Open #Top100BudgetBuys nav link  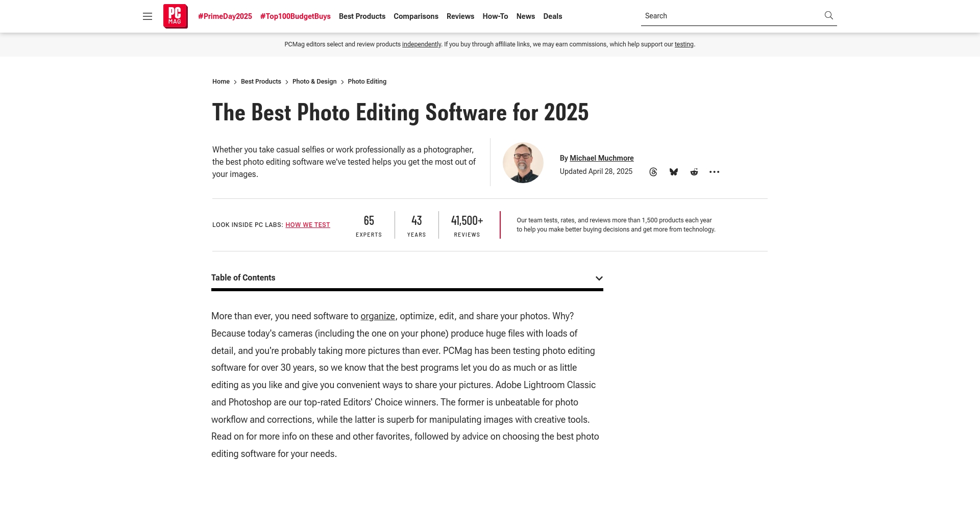pos(296,16)
